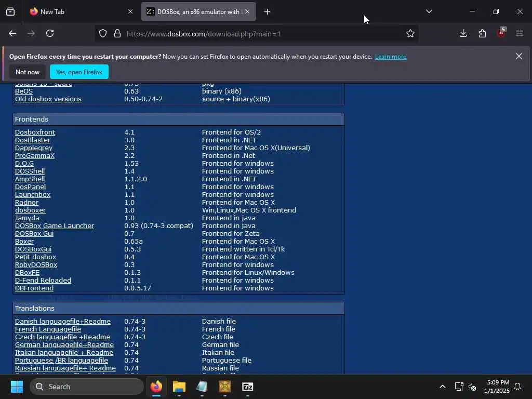Go back to the previous page
The image size is (532, 399).
12,33
